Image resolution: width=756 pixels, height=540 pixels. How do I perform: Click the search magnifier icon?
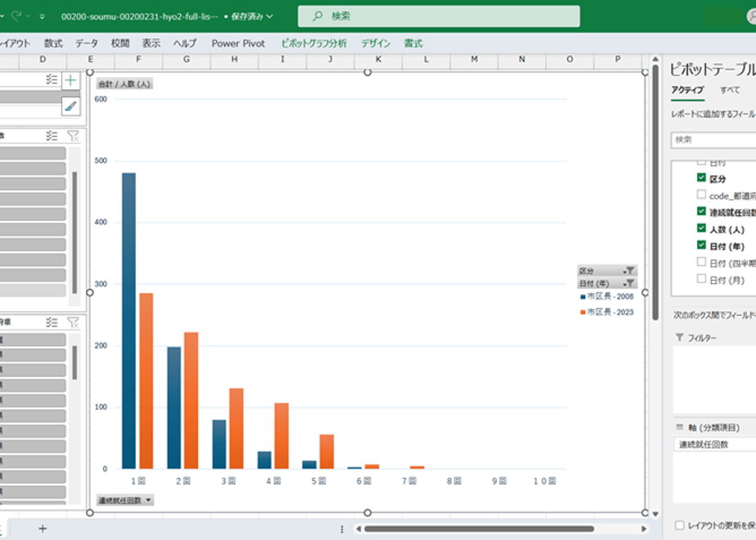(x=317, y=16)
